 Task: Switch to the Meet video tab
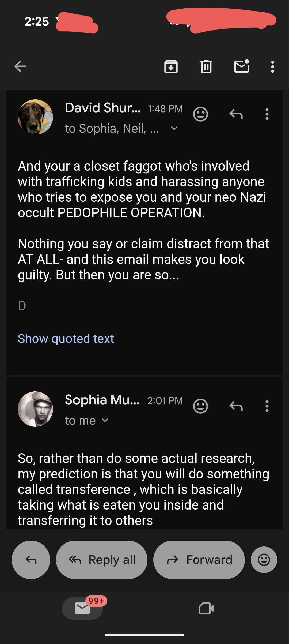pyautogui.click(x=206, y=609)
